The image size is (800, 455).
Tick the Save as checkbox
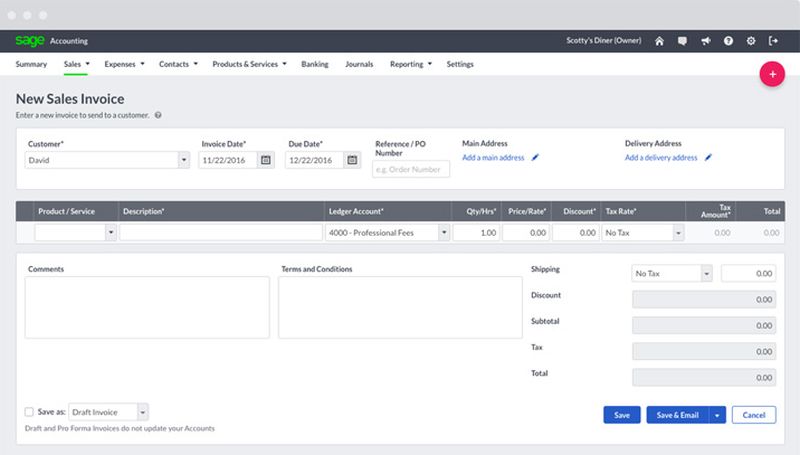click(29, 412)
